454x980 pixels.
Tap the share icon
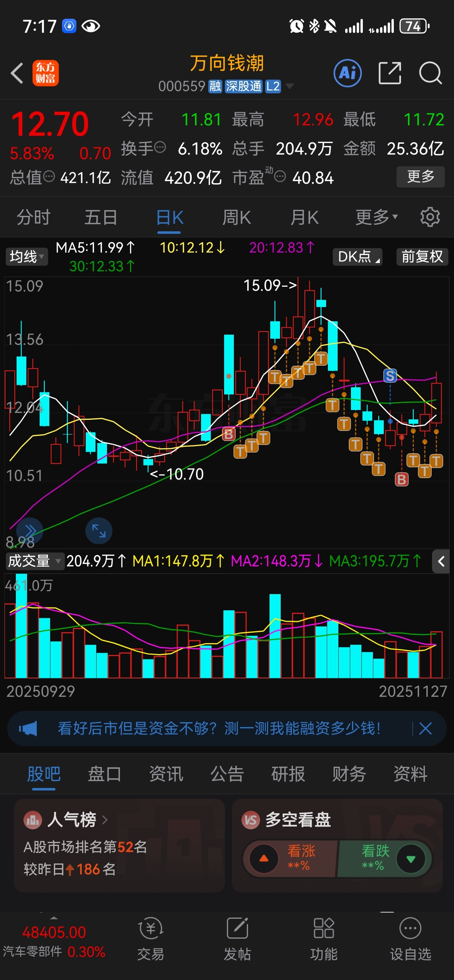[x=390, y=73]
